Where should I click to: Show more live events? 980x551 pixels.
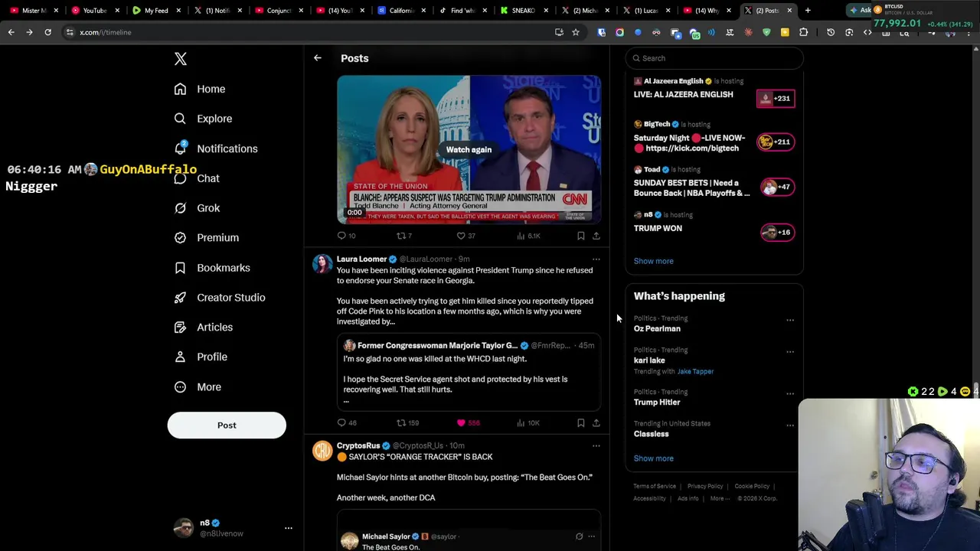(x=653, y=261)
